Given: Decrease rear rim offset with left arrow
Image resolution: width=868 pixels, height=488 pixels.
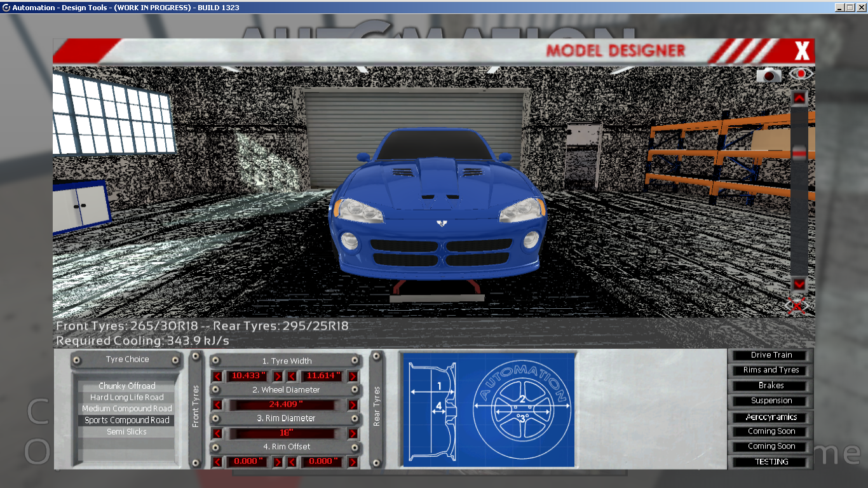Looking at the screenshot, I should point(292,462).
